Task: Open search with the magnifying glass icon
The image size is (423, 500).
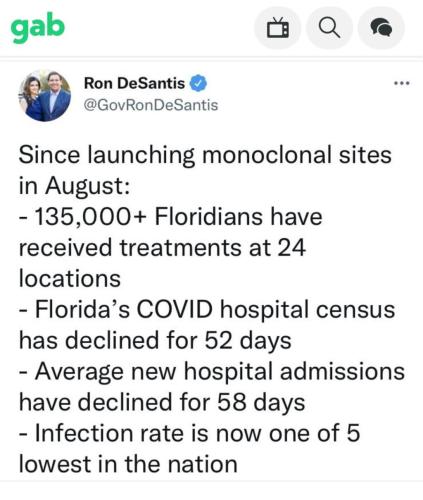Action: pyautogui.click(x=329, y=28)
